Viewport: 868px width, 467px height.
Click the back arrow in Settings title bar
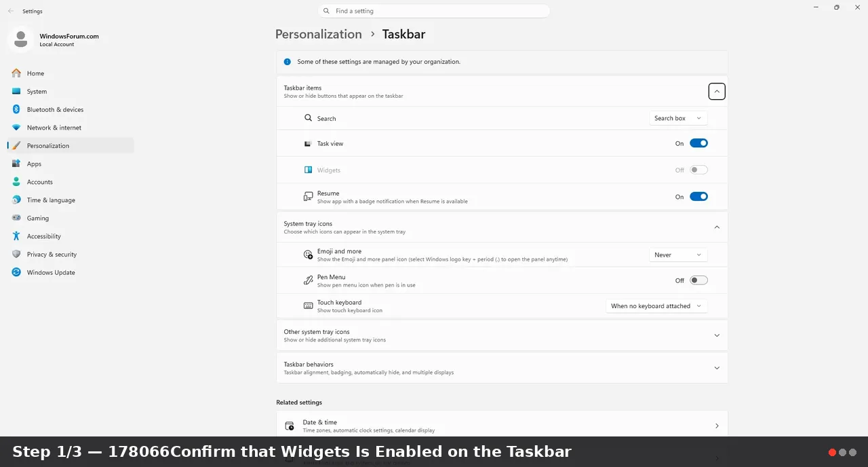[10, 11]
